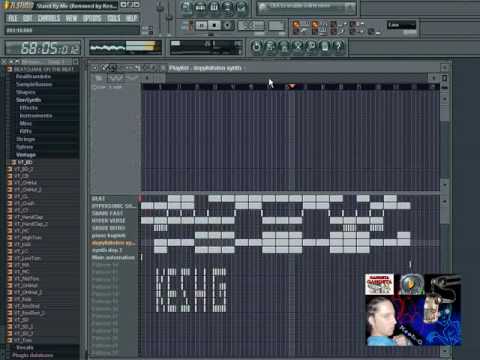Open the EDIT menu
The width and height of the screenshot is (480, 360).
[28, 18]
